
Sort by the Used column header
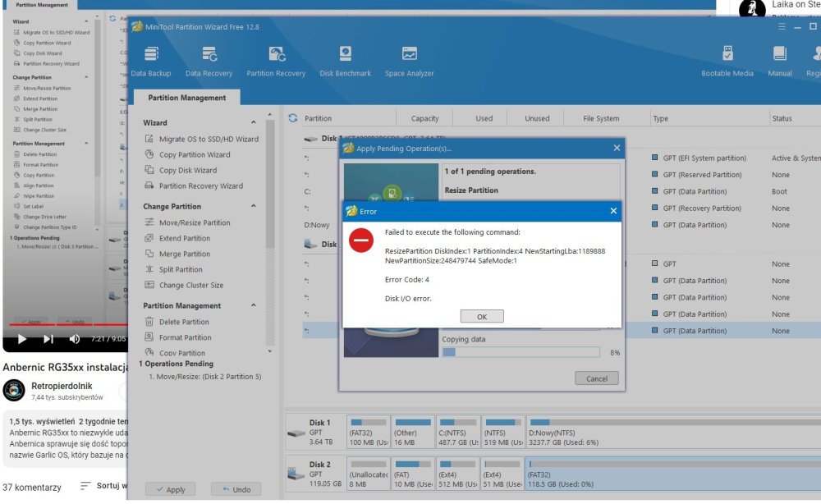click(x=484, y=118)
